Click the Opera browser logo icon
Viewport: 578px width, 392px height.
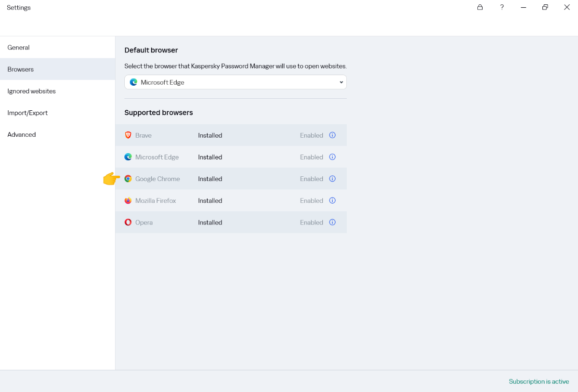click(128, 222)
